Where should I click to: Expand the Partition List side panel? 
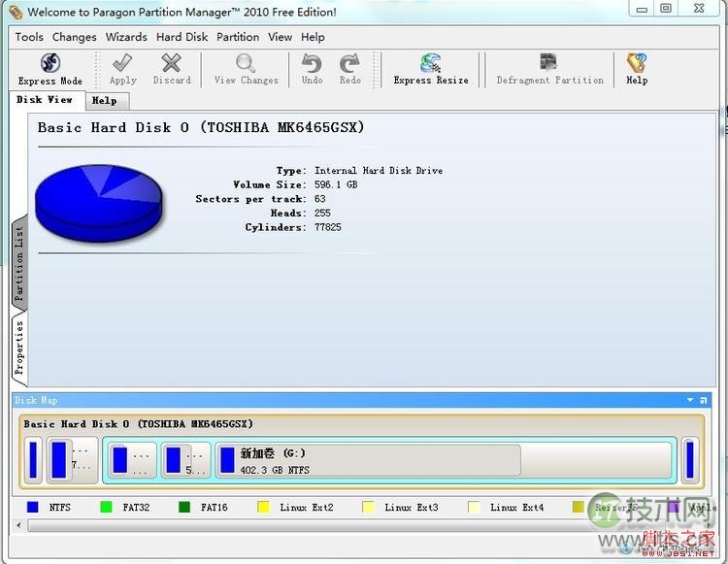tap(18, 264)
